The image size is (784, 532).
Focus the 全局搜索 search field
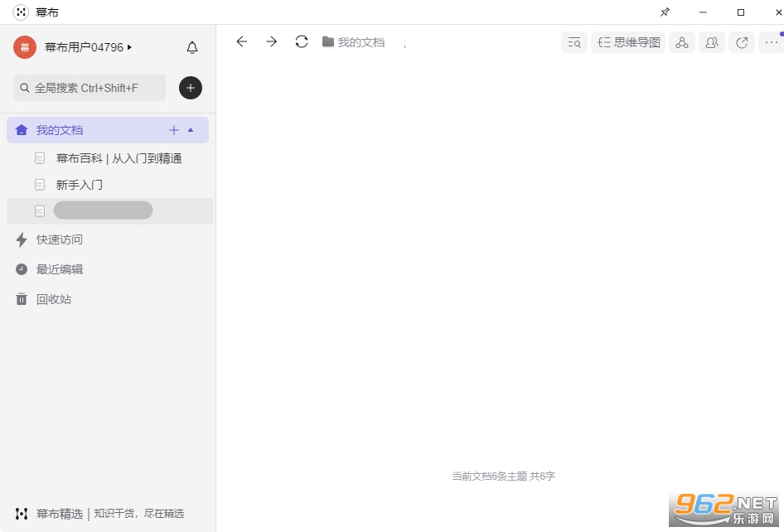click(90, 88)
